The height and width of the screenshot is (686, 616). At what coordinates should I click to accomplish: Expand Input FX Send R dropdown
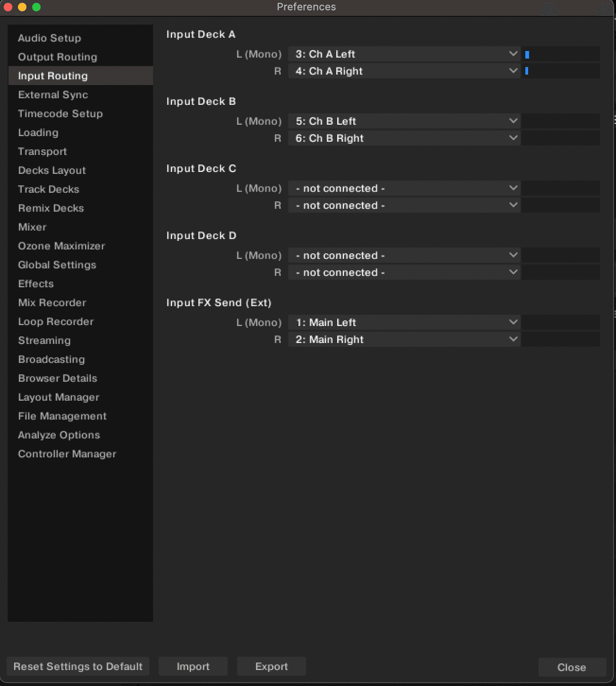404,339
